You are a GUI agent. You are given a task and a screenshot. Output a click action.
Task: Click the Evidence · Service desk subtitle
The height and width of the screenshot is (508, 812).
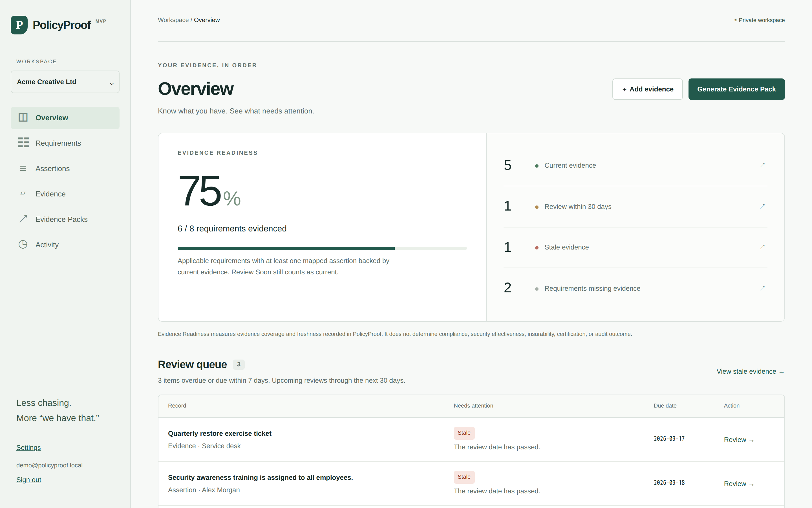(x=204, y=446)
